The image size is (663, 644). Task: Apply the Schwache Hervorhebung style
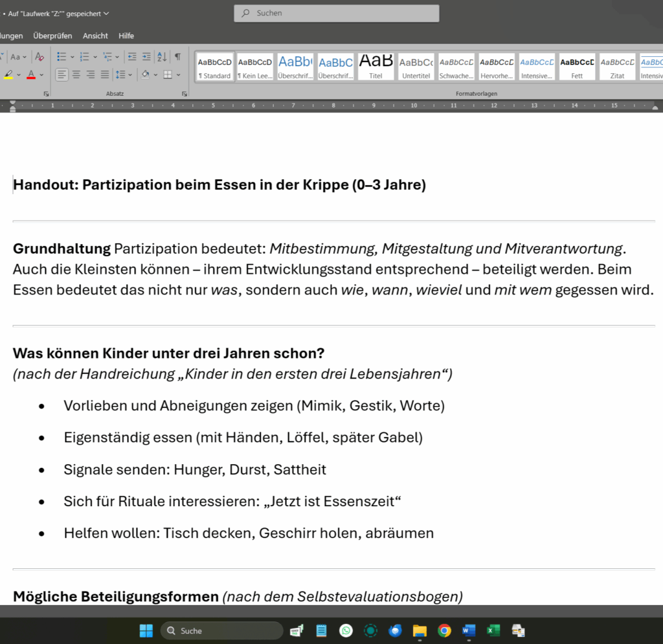(x=456, y=67)
